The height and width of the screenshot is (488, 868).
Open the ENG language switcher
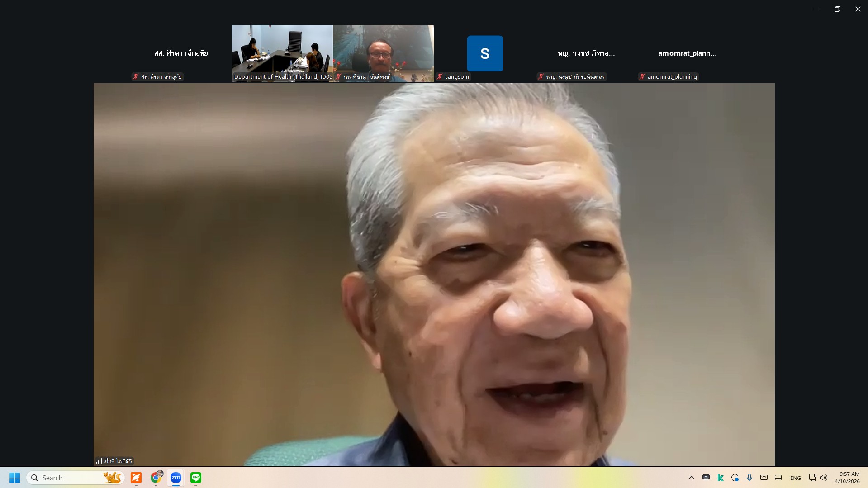795,478
